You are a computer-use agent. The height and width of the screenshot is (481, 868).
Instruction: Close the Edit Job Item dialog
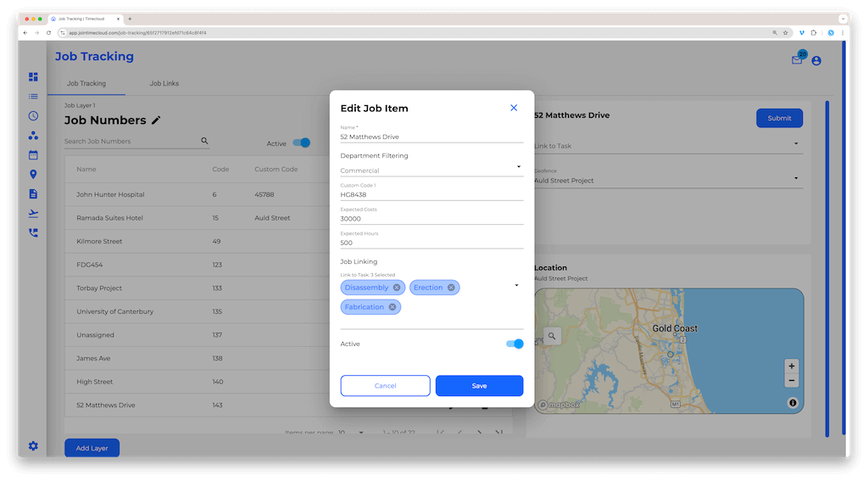(x=514, y=108)
